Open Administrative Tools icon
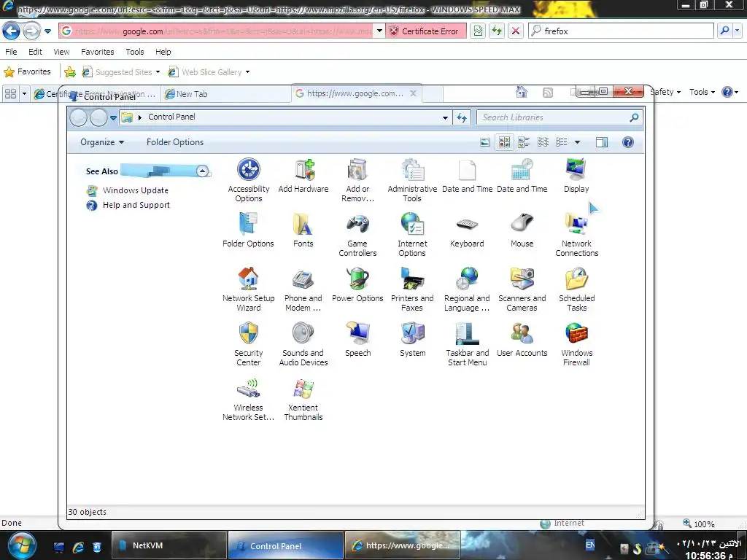 coord(412,180)
